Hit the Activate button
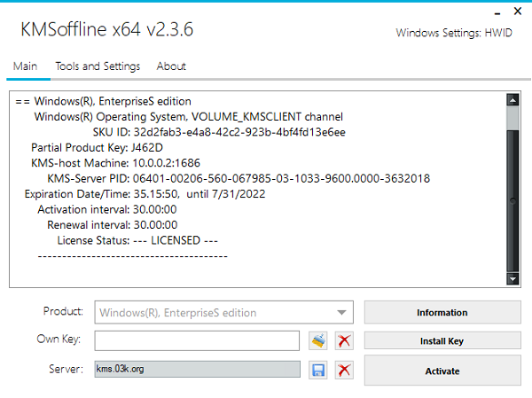 [x=442, y=371]
